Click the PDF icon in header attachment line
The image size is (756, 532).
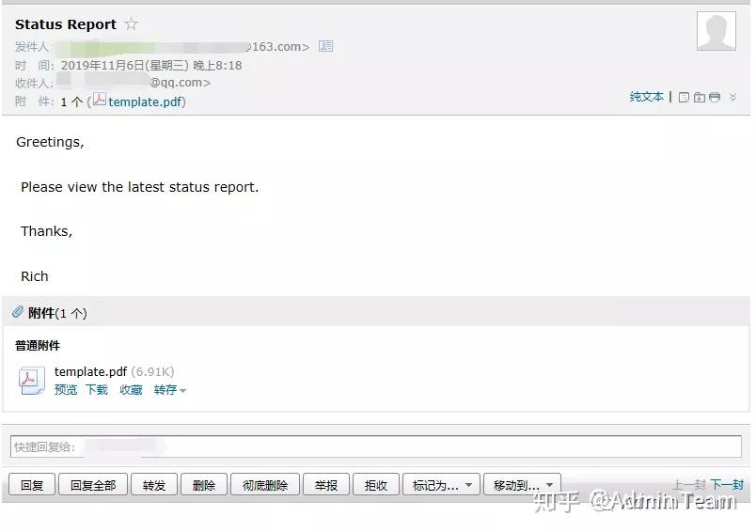click(x=100, y=100)
